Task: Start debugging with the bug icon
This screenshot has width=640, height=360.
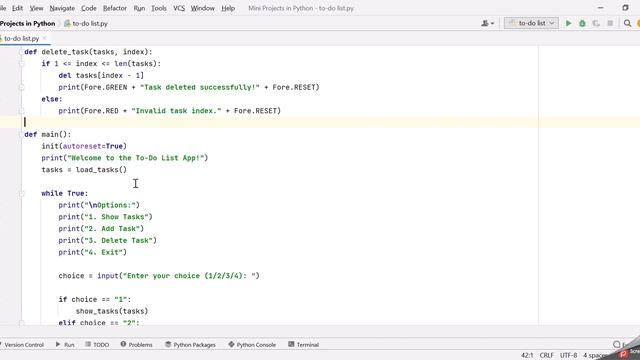Action: pyautogui.click(x=582, y=23)
